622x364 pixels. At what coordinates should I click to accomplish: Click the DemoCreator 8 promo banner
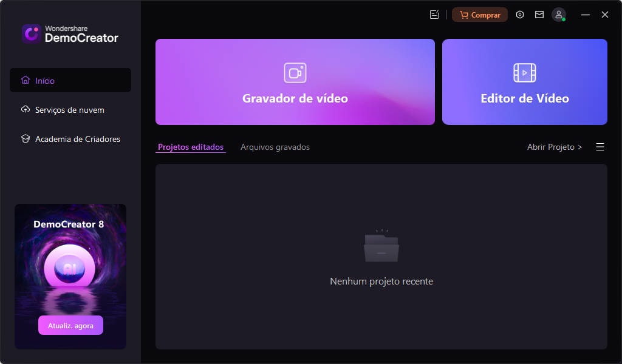click(70, 277)
